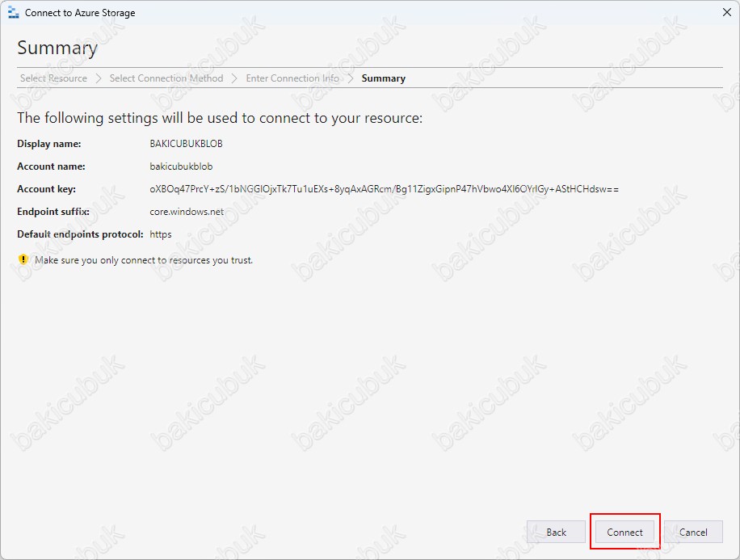Screen dimensions: 740x560
Task: Click the Display name label
Action: [x=49, y=144]
